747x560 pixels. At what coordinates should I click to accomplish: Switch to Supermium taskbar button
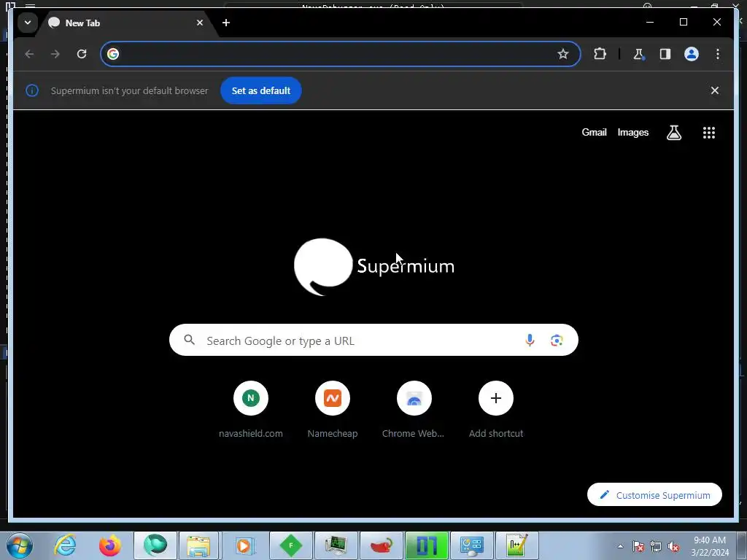[x=155, y=545]
